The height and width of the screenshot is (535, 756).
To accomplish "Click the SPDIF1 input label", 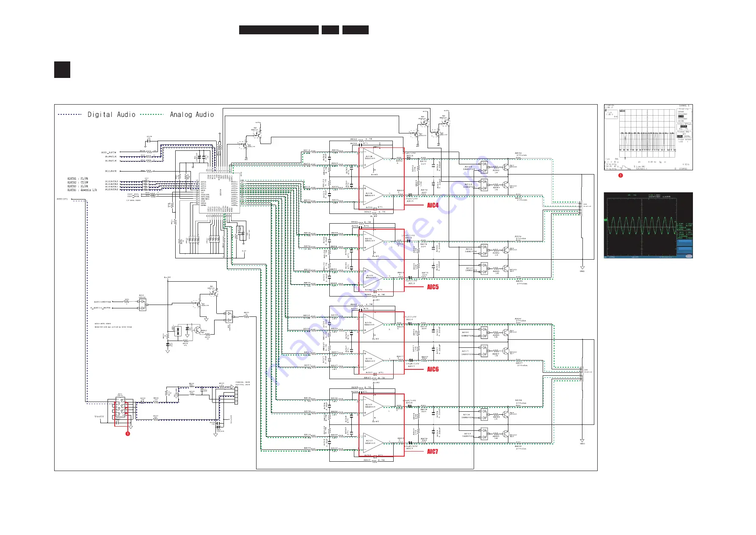I will [x=62, y=199].
